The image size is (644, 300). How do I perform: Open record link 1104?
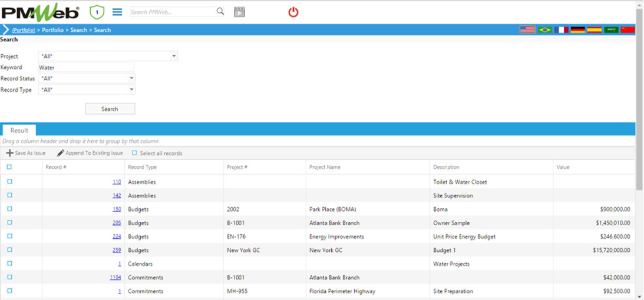[115, 278]
